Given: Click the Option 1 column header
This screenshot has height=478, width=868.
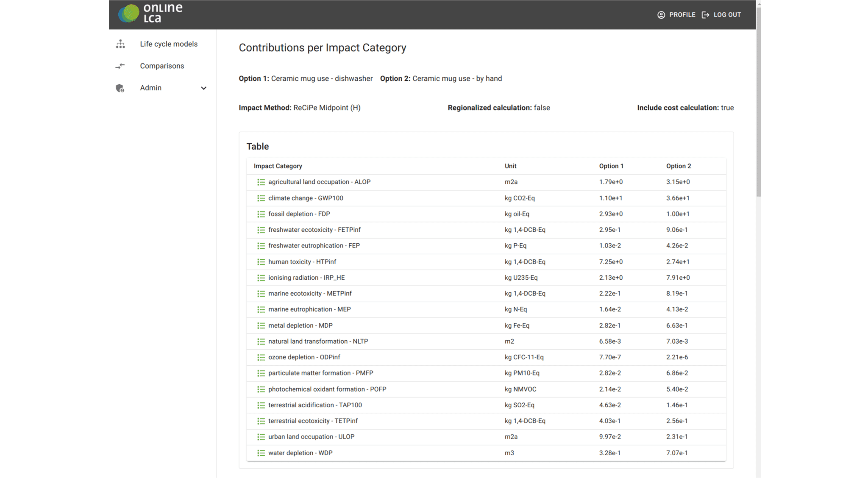Looking at the screenshot, I should click(611, 166).
